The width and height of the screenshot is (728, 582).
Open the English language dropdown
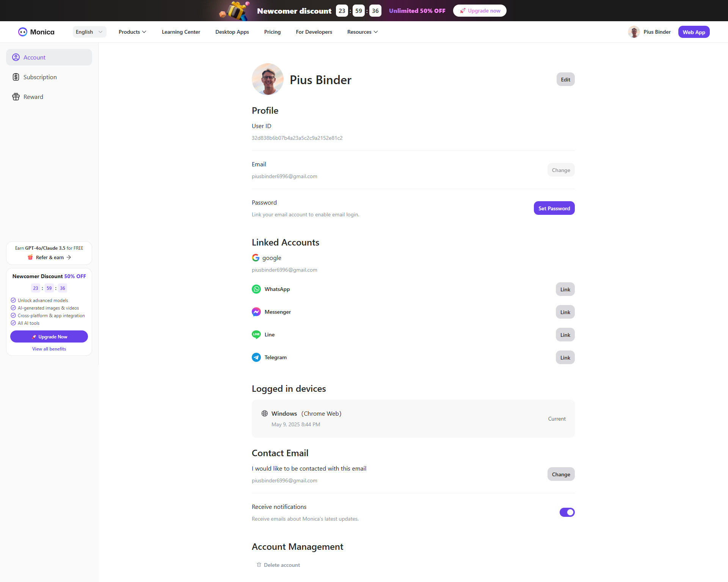tap(89, 32)
